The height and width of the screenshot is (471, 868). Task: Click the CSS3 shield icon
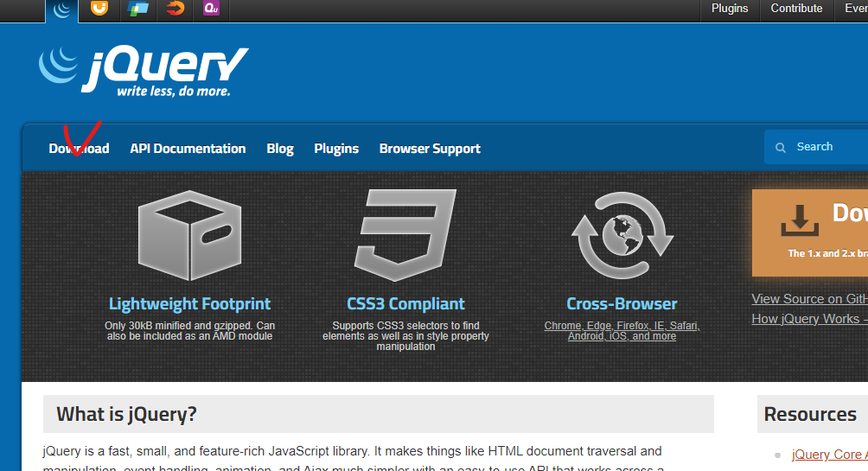click(x=405, y=235)
